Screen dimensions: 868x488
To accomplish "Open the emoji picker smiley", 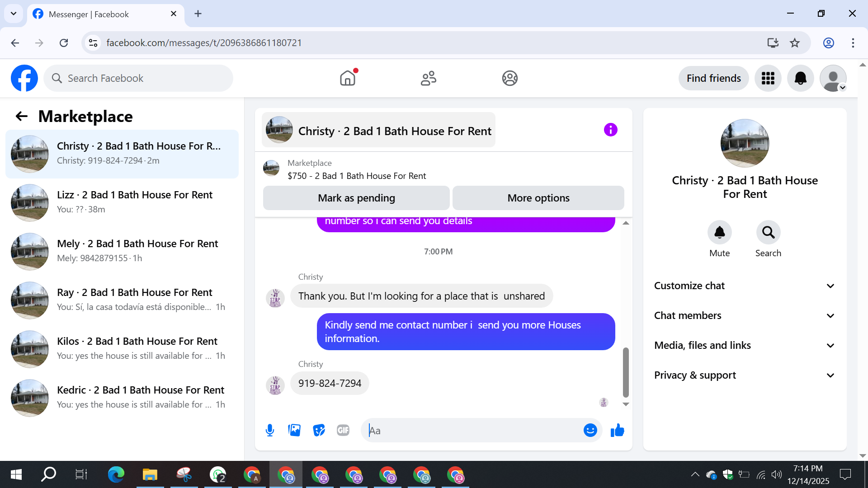I will point(590,430).
